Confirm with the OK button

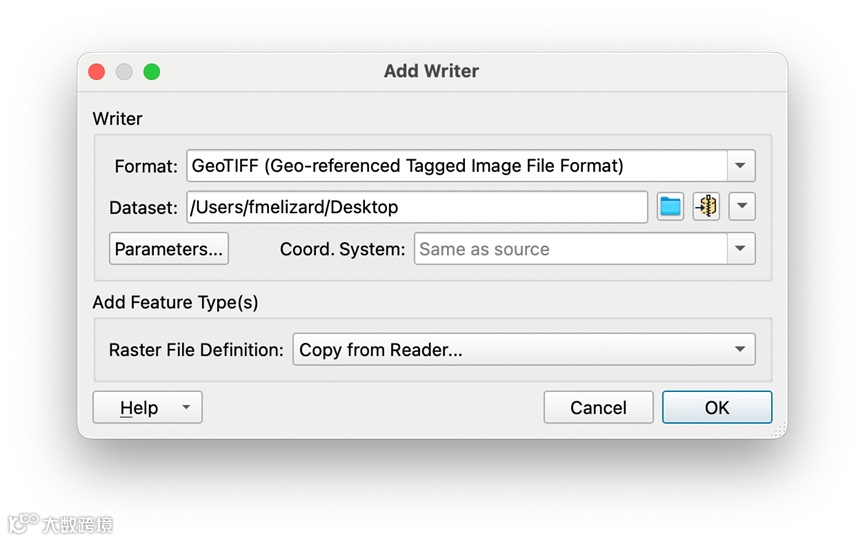tap(716, 408)
